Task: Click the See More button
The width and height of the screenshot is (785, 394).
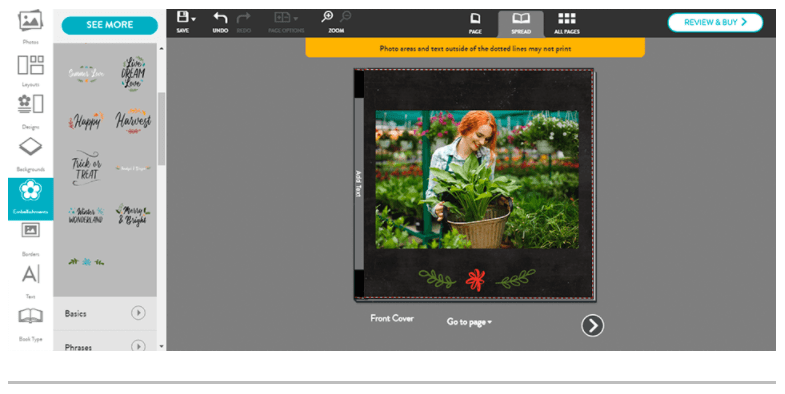Action: point(110,25)
